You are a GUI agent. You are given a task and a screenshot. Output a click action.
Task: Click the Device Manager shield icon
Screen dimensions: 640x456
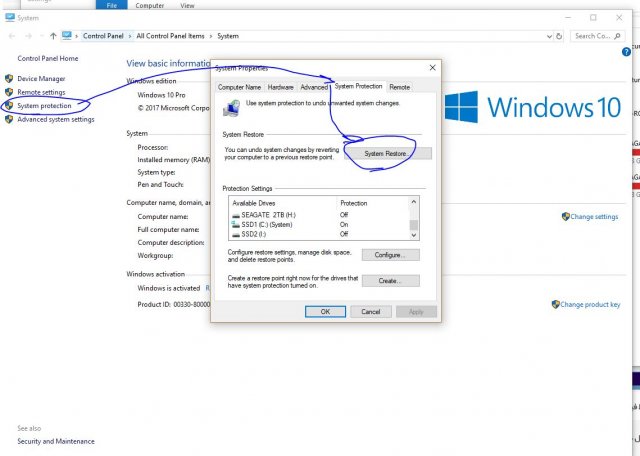coord(9,79)
